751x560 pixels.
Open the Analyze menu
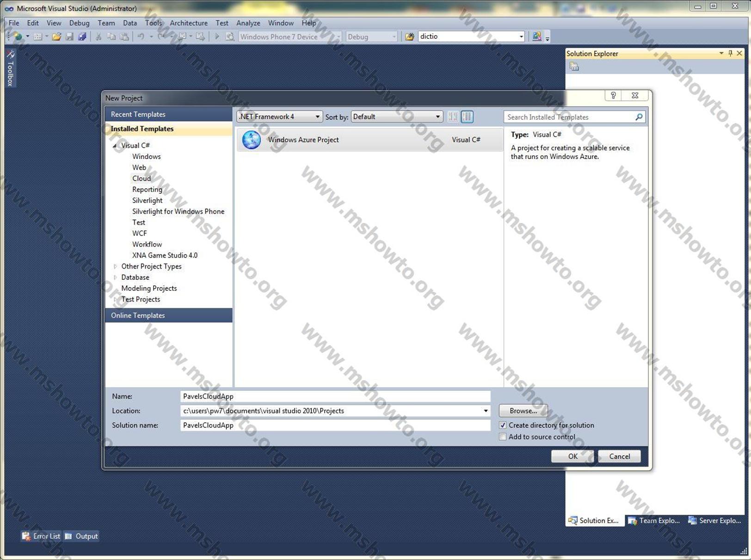point(248,23)
